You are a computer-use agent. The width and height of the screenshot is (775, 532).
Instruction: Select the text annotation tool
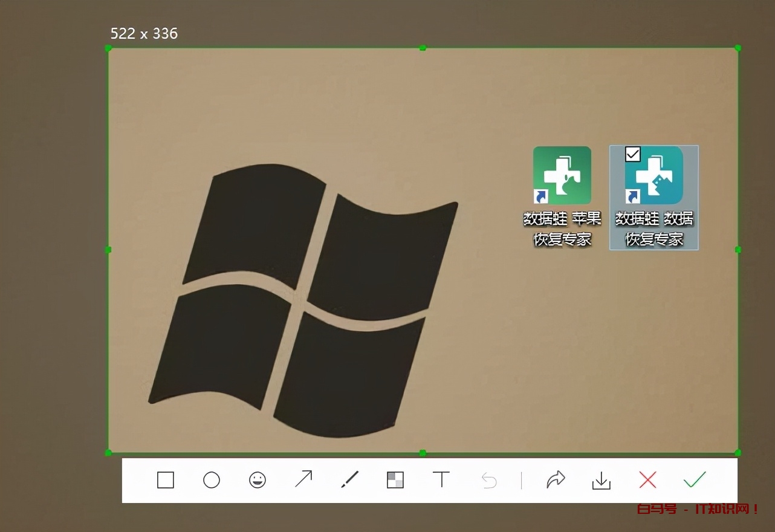[441, 480]
